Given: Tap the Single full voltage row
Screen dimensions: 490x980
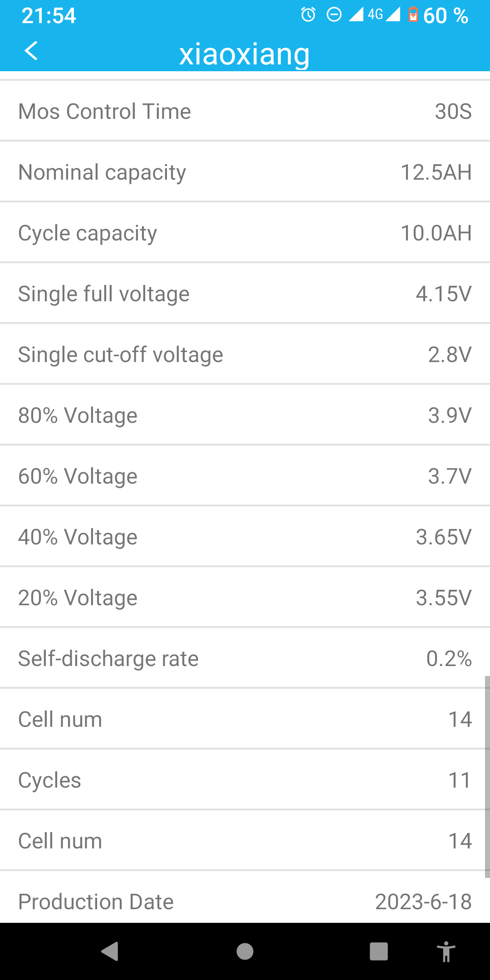Looking at the screenshot, I should point(245,294).
